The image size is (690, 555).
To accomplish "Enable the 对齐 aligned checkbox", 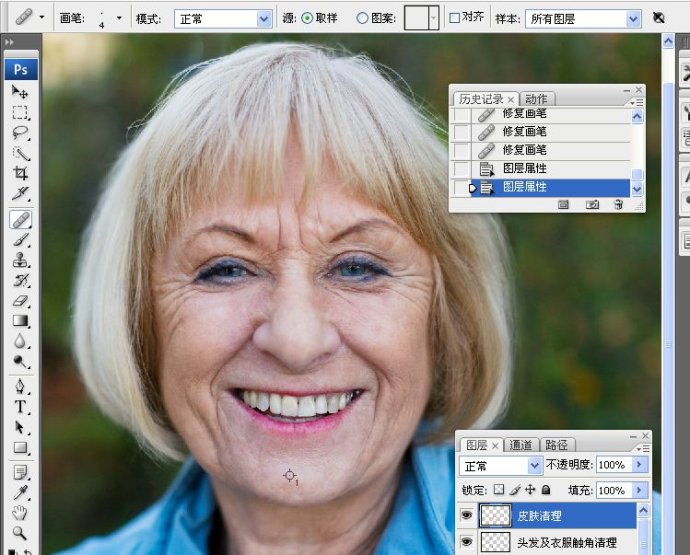I will 455,18.
